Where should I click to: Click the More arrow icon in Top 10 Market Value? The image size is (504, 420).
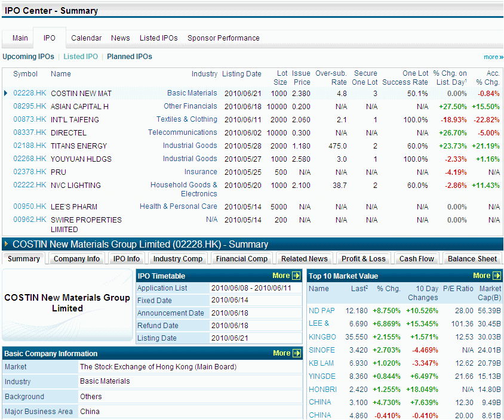click(497, 276)
